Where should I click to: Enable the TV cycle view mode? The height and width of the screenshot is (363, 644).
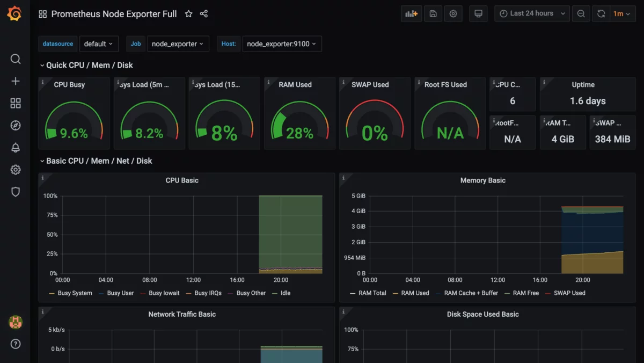tap(478, 13)
